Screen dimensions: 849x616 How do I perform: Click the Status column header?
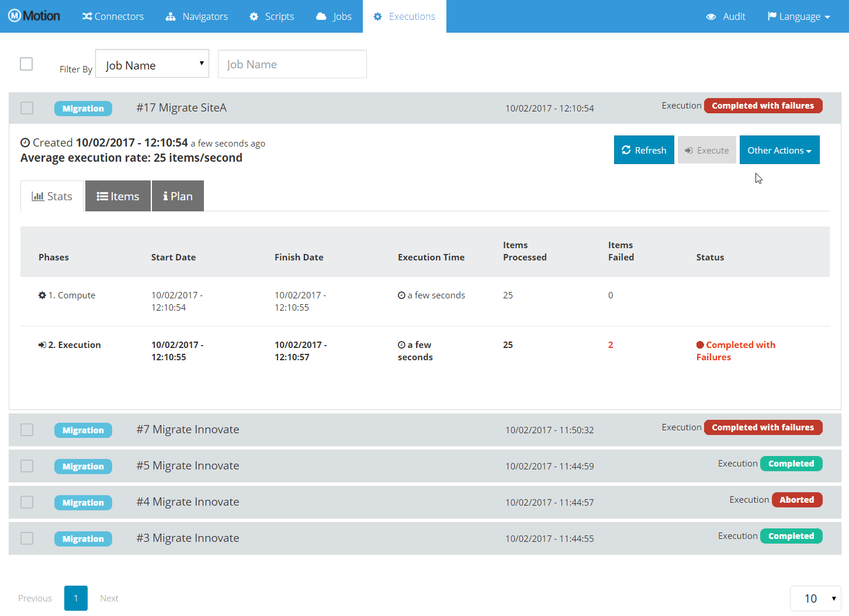[x=710, y=257]
